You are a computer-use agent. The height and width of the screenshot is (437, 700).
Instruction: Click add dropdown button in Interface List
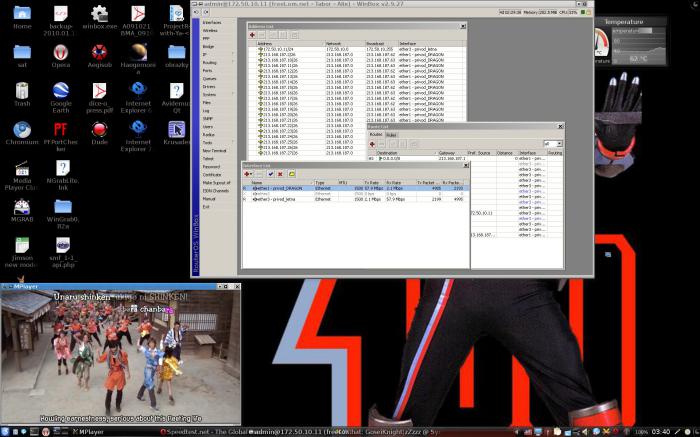click(248, 174)
